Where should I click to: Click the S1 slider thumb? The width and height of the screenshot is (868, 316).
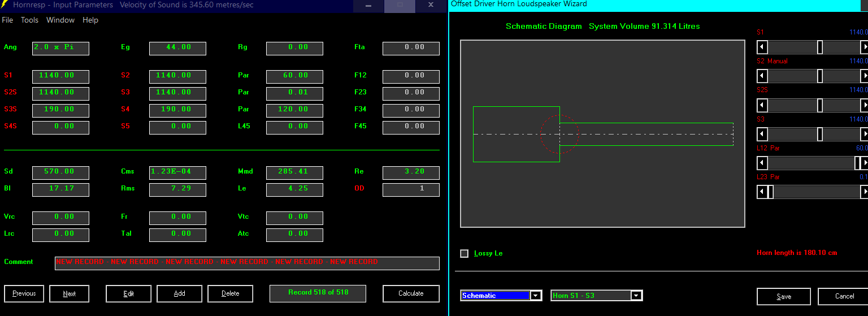coord(820,47)
